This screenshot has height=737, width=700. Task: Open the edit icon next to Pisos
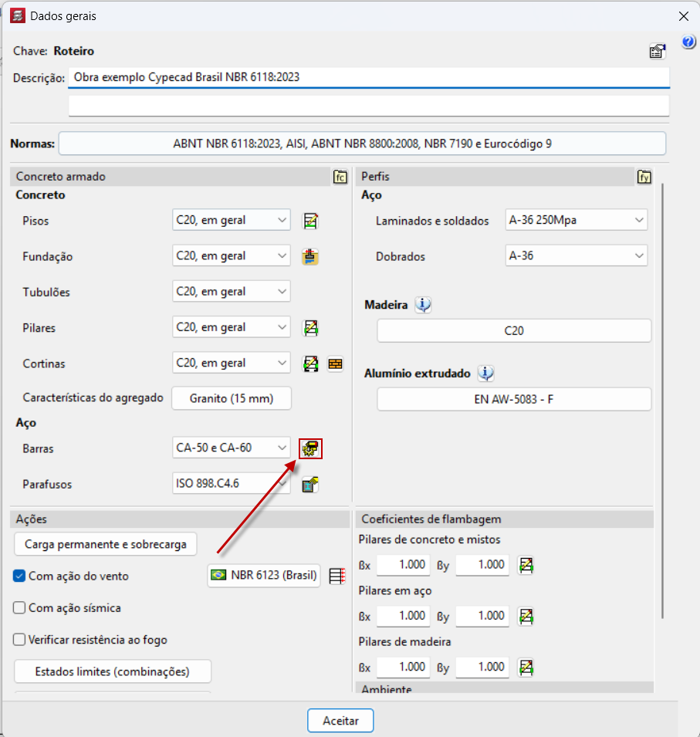(x=310, y=221)
